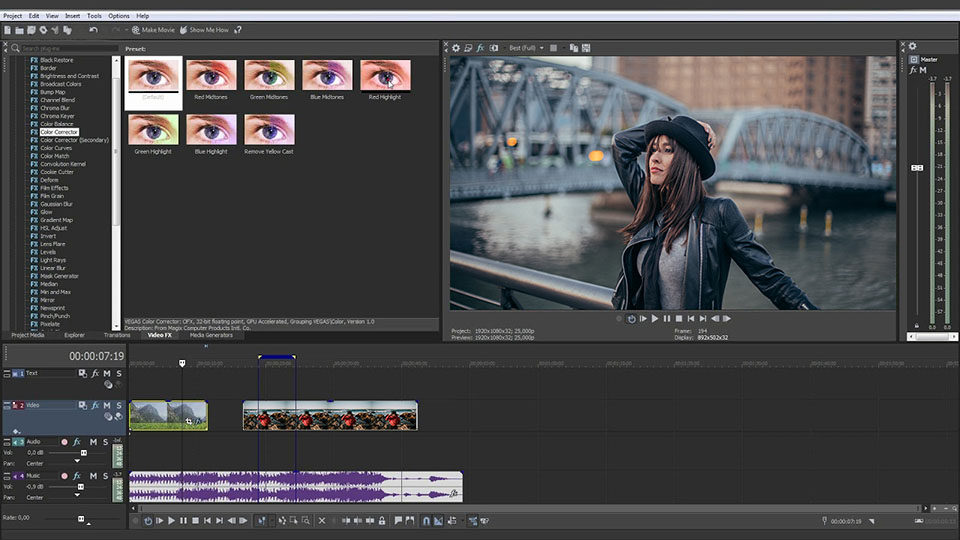Click timeline Go to Start button
The image size is (960, 540).
coord(208,521)
